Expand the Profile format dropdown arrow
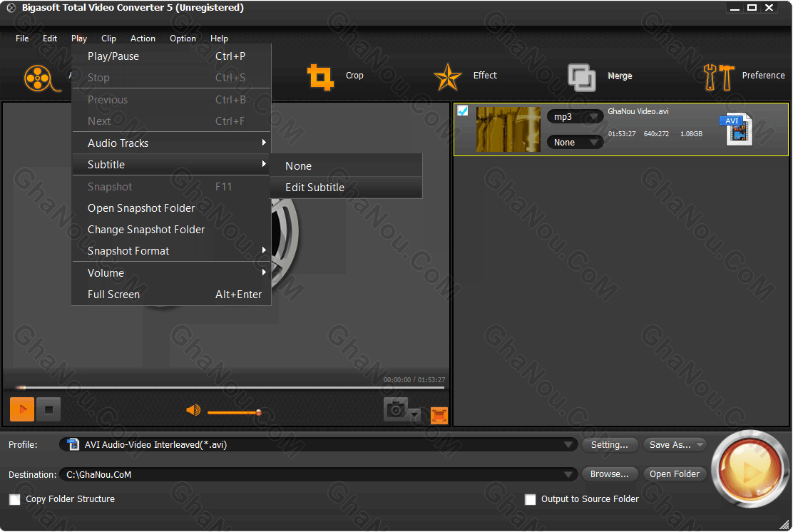The width and height of the screenshot is (793, 532). [568, 444]
